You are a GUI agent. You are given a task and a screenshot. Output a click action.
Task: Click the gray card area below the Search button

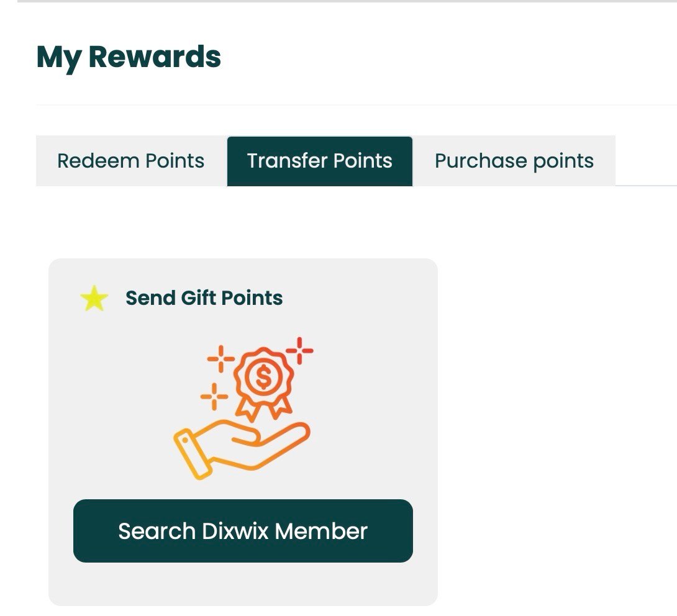(x=243, y=585)
